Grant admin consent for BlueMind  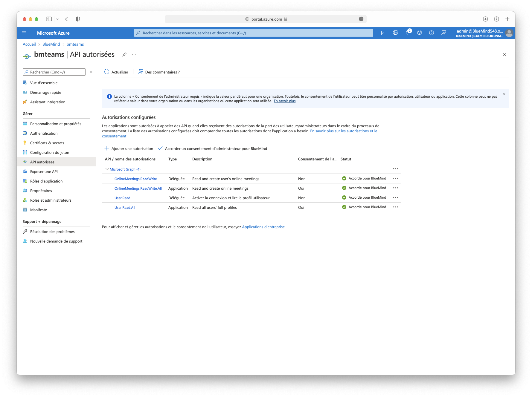[x=213, y=149]
